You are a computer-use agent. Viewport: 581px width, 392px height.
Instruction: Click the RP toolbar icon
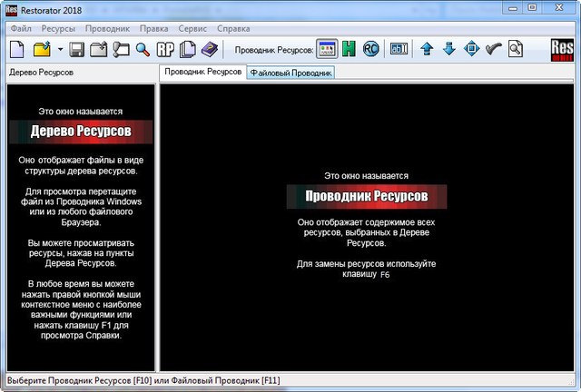[165, 49]
